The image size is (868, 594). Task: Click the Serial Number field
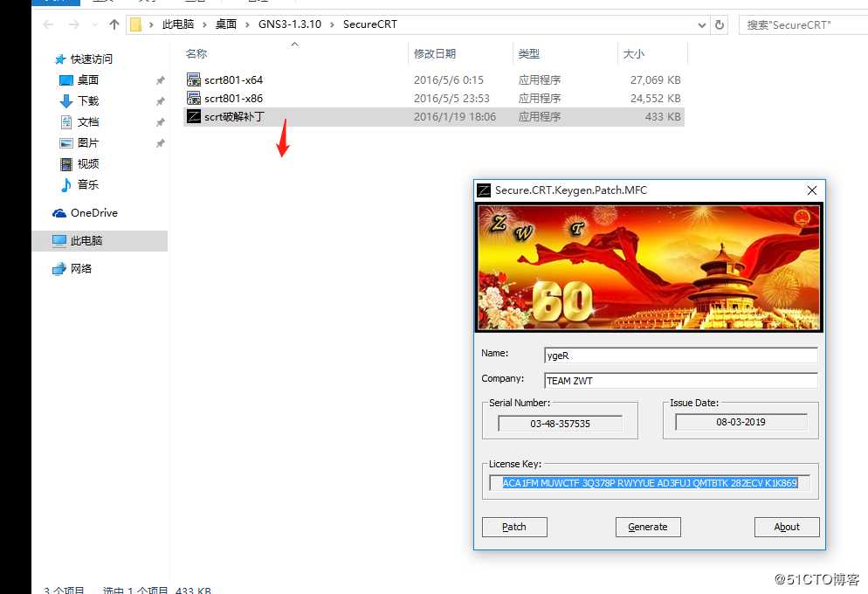560,424
